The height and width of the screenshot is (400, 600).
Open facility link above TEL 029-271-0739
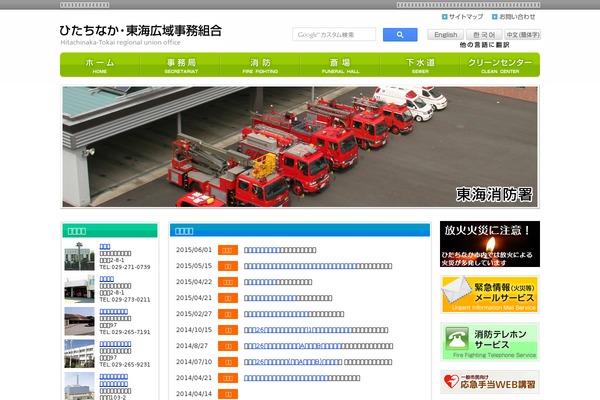(x=105, y=247)
